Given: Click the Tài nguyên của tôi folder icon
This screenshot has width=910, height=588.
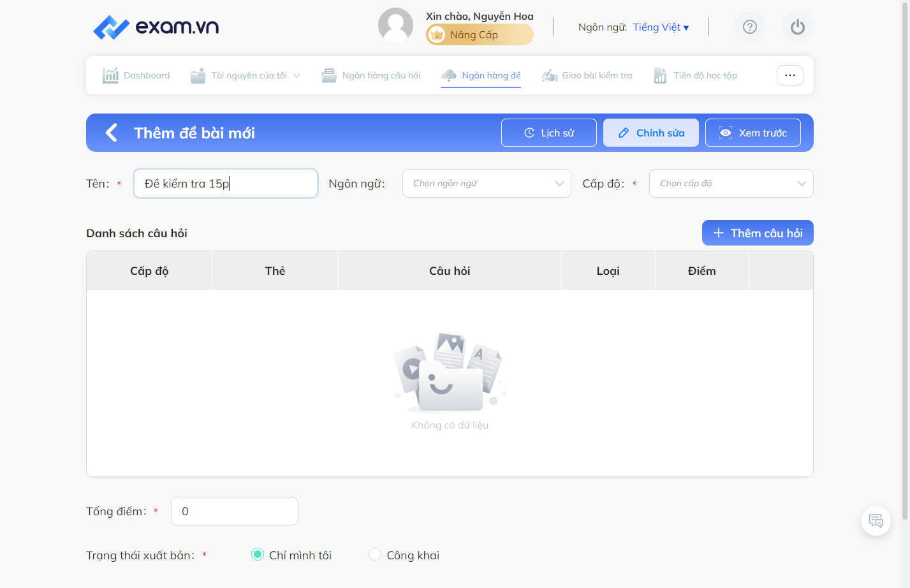Looking at the screenshot, I should click(198, 75).
